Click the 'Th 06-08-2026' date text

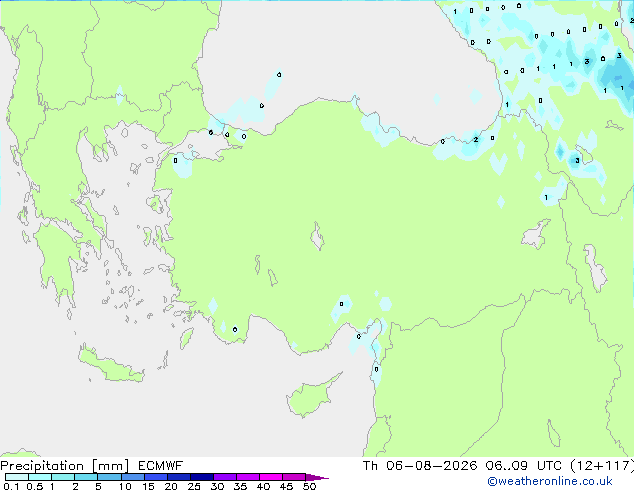coord(420,466)
